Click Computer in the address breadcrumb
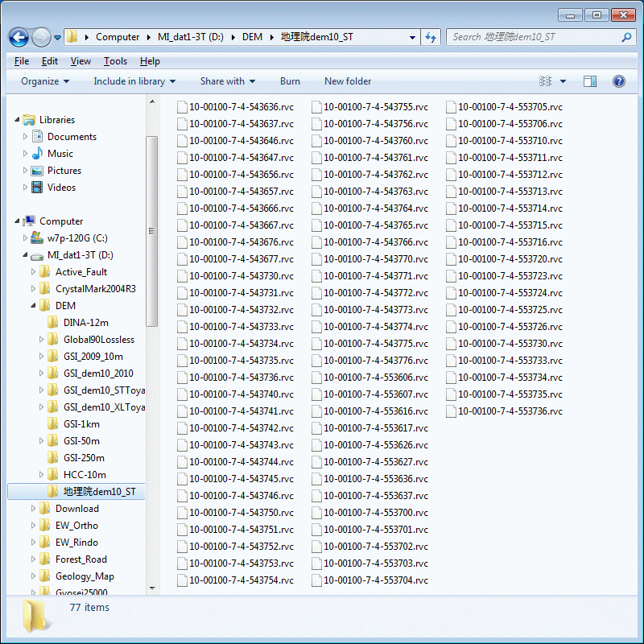Screen dimensions: 644x644 point(118,37)
